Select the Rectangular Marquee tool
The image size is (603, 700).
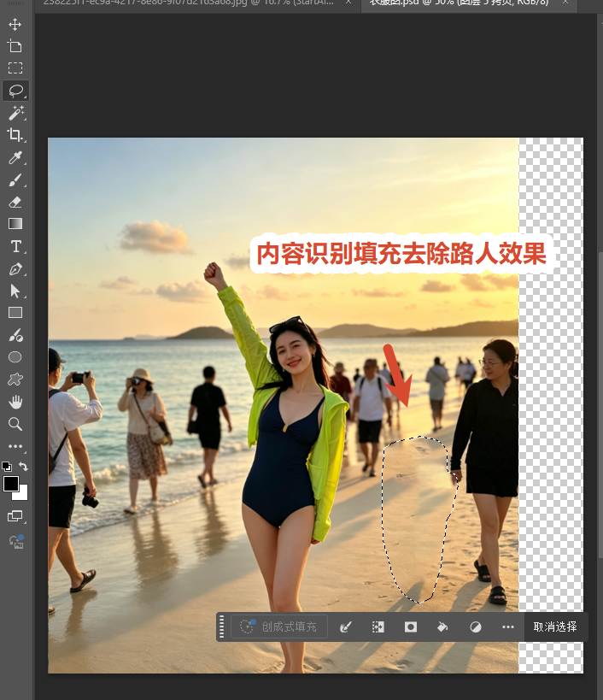click(15, 68)
